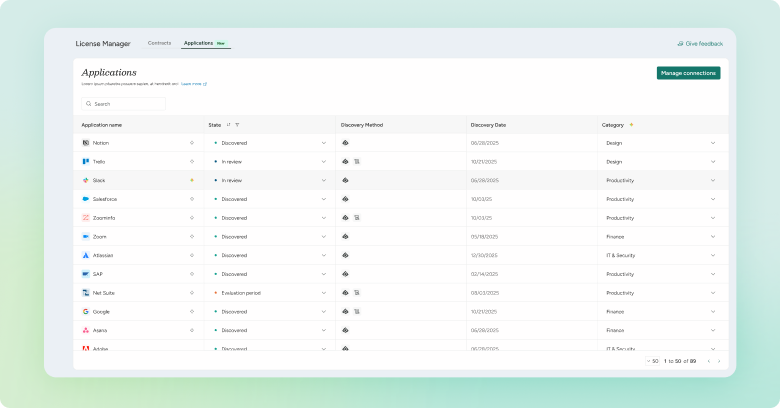Screen dimensions: 780x408
Task: Click the Salesforce cloud logo
Action: click(x=86, y=199)
